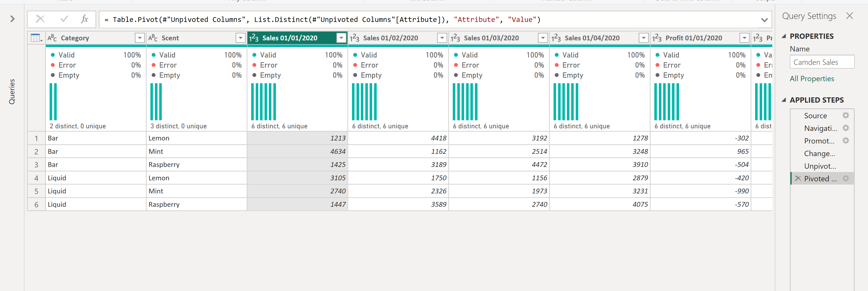Screen dimensions: 868x291
Task: Open Sales 01/02/2020 filter dropdown
Action: click(x=442, y=38)
